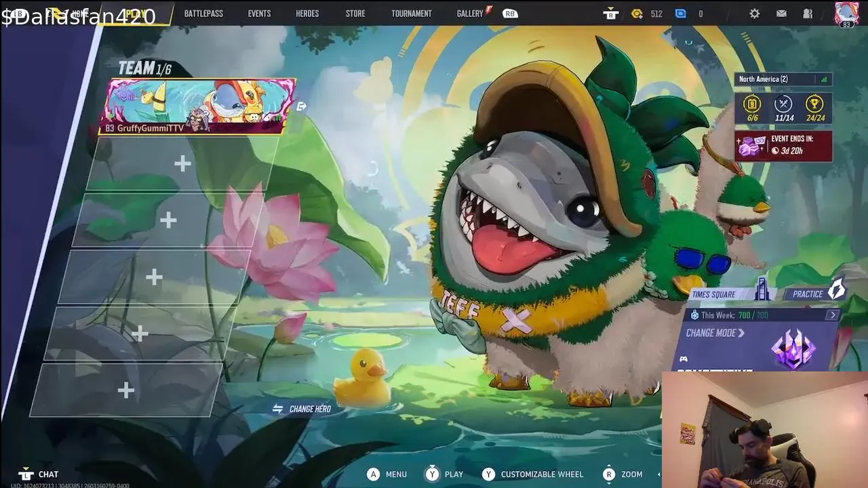Click the 512 Lattice balance
868x488 pixels.
[x=656, y=14]
